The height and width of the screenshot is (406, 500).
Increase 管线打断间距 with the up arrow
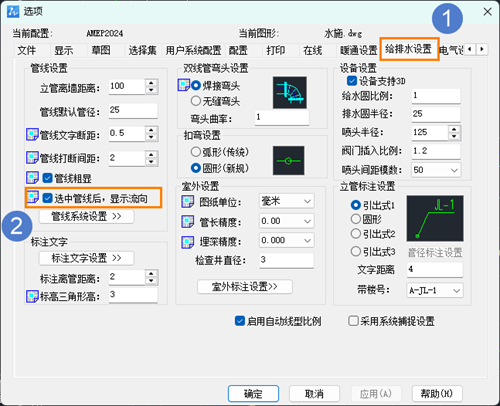tap(151, 154)
